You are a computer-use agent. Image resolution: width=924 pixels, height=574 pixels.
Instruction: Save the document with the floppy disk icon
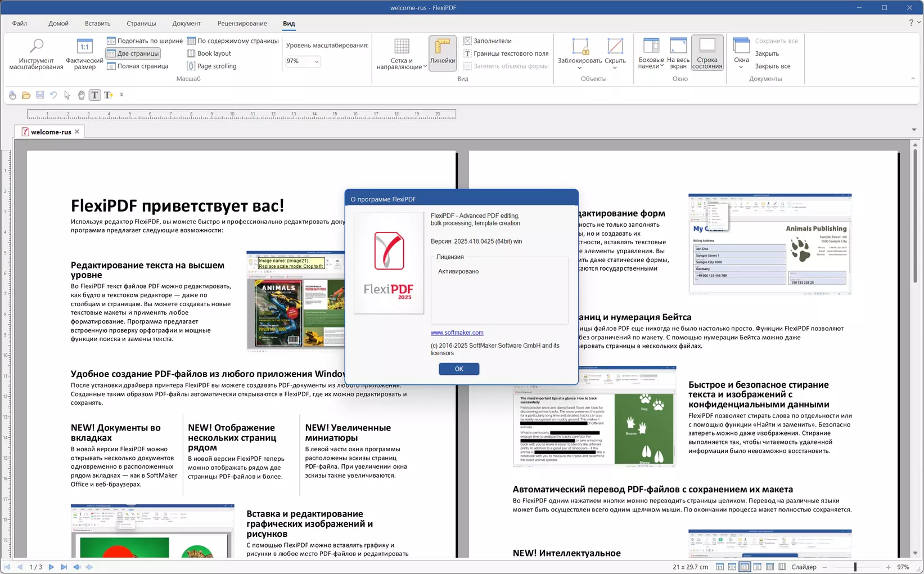(x=40, y=95)
